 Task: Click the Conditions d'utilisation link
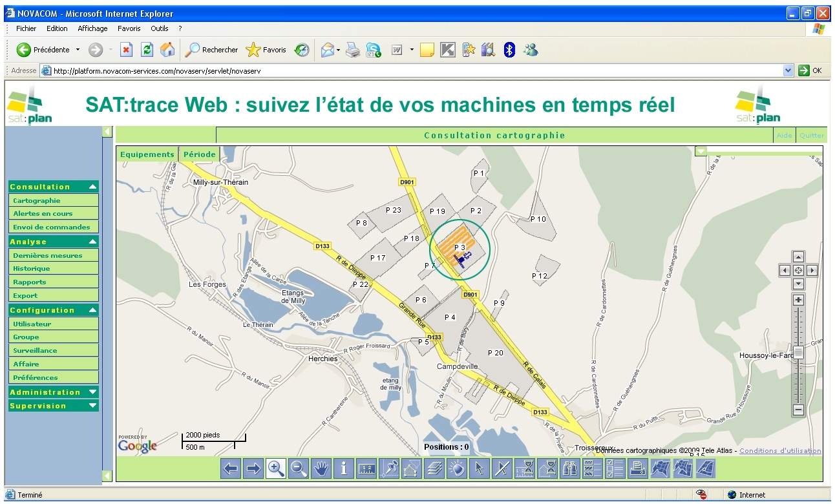pyautogui.click(x=780, y=451)
